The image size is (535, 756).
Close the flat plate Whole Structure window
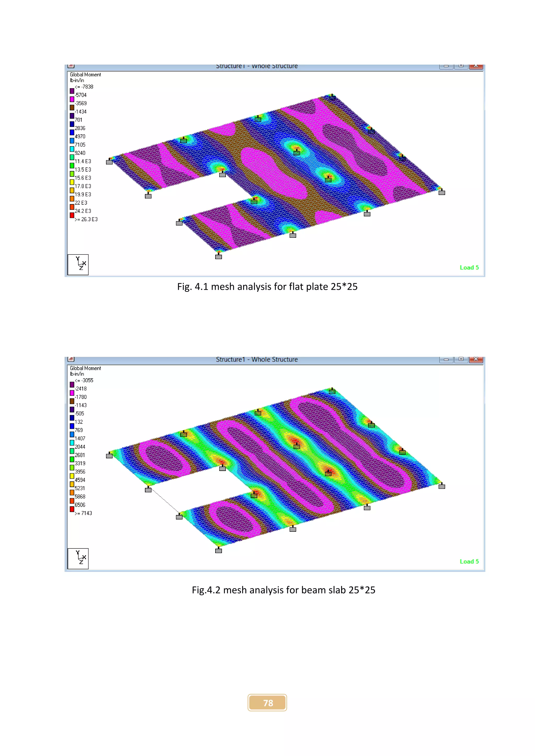[x=476, y=66]
